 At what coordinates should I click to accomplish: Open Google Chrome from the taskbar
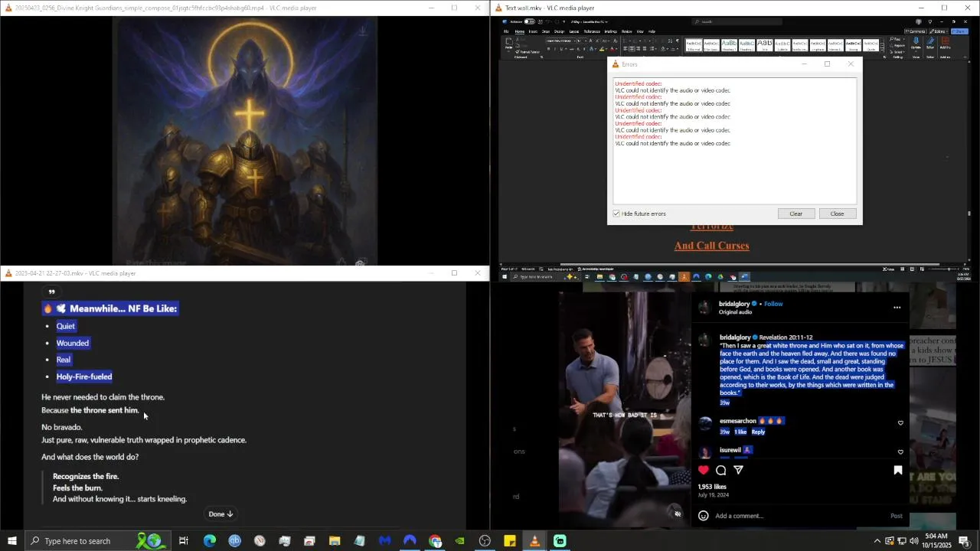[x=435, y=541]
